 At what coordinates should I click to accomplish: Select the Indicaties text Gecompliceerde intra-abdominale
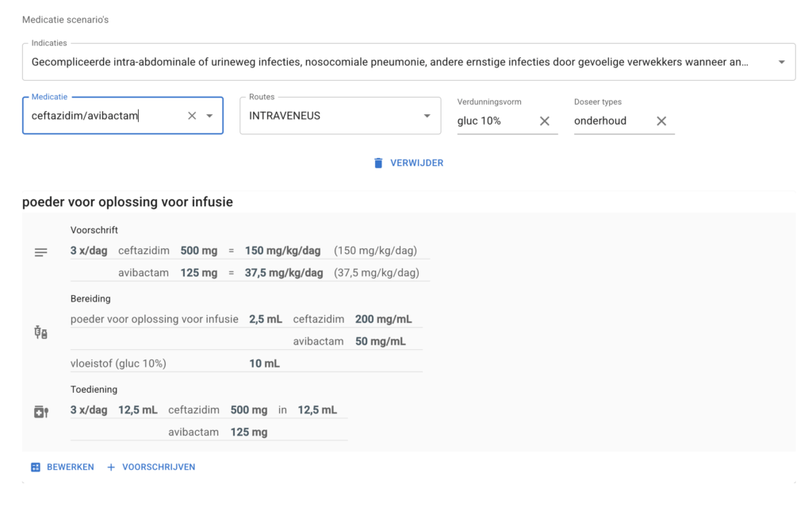(x=113, y=62)
